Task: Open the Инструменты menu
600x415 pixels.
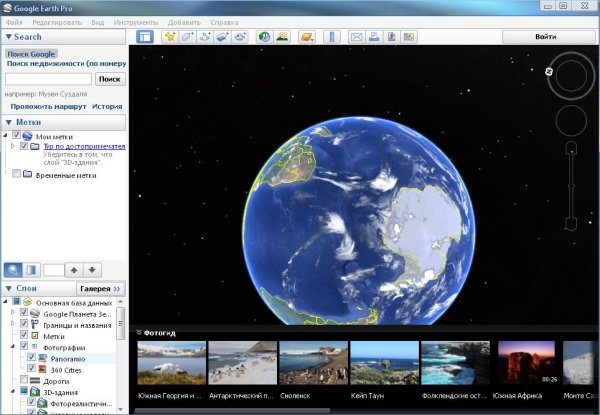Action: pos(135,23)
